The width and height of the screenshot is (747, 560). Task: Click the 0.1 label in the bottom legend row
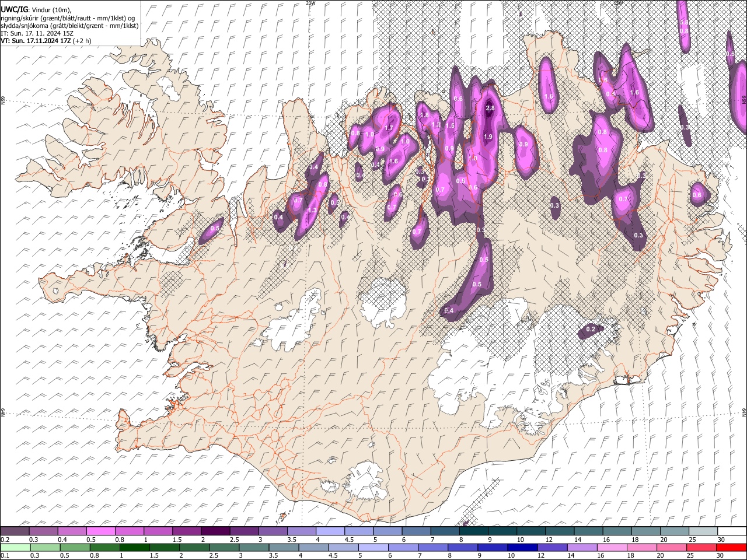(5, 555)
